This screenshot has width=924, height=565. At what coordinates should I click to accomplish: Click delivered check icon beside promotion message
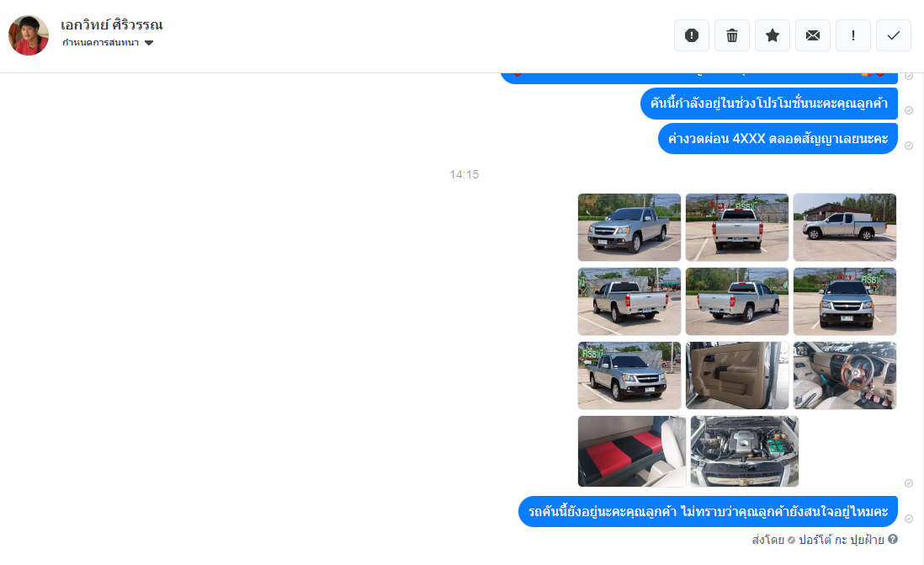[x=909, y=110]
